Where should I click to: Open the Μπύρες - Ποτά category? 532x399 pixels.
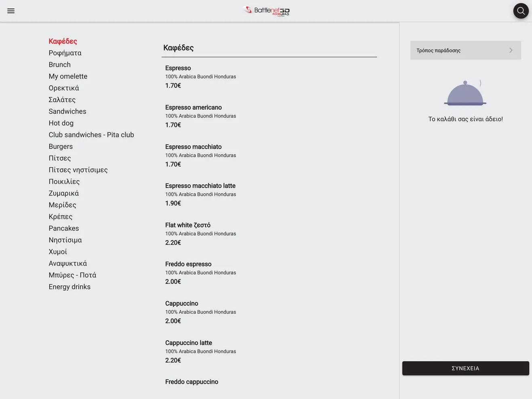[x=72, y=276]
